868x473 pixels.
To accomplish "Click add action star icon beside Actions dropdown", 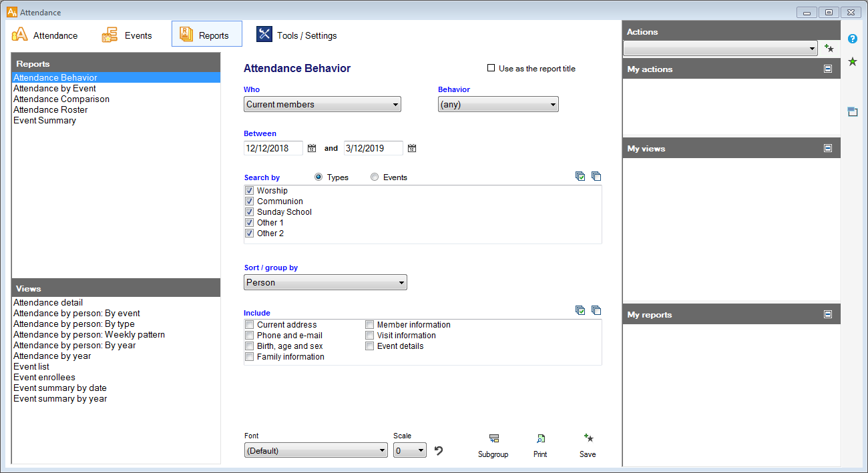I will [x=829, y=48].
